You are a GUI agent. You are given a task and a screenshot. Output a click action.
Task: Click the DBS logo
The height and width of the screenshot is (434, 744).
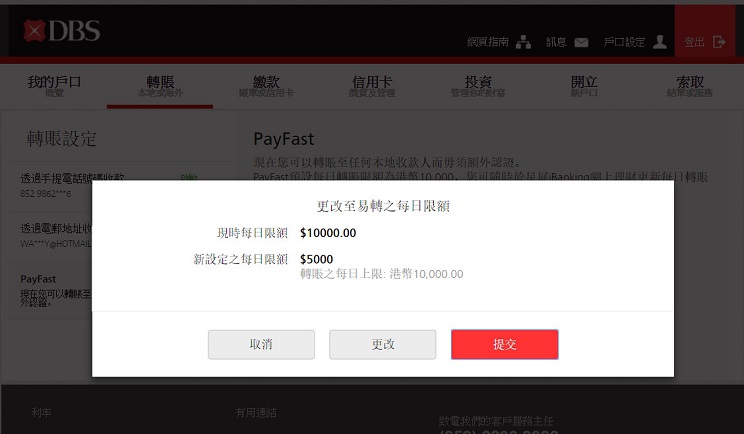[x=62, y=31]
